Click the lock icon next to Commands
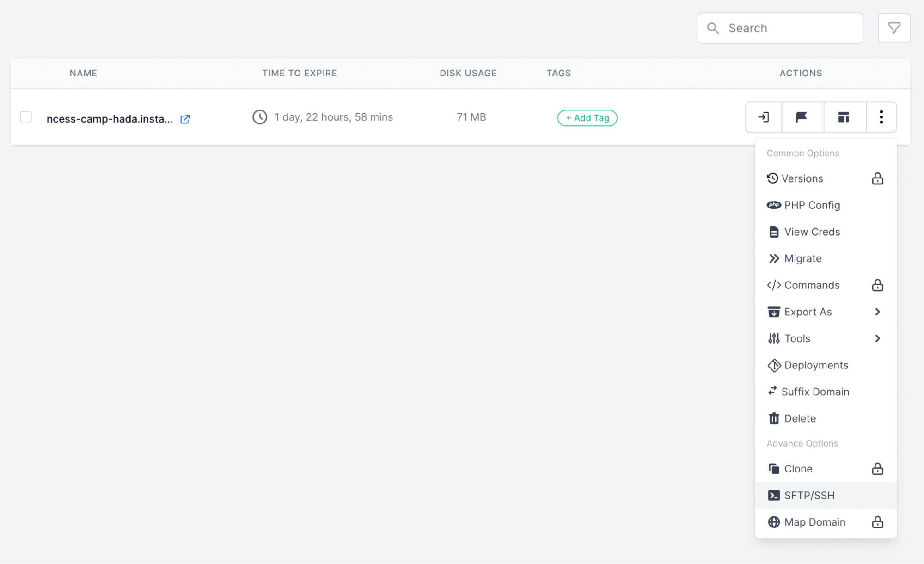The width and height of the screenshot is (924, 564). pyautogui.click(x=877, y=285)
